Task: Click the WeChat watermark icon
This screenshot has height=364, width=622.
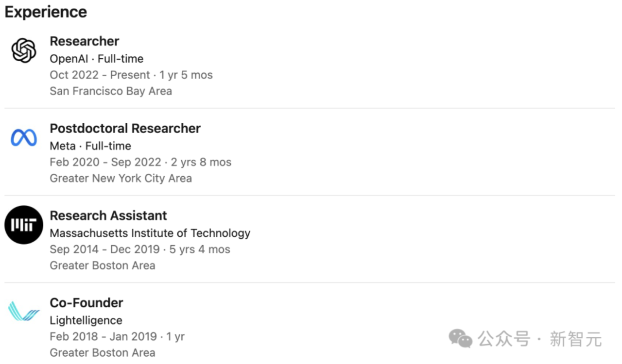Action: pos(460,338)
